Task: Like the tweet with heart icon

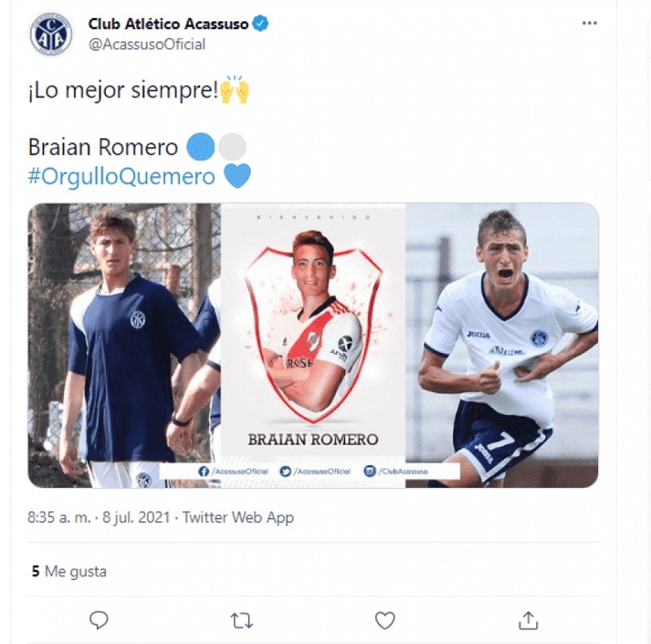Action: [x=385, y=620]
